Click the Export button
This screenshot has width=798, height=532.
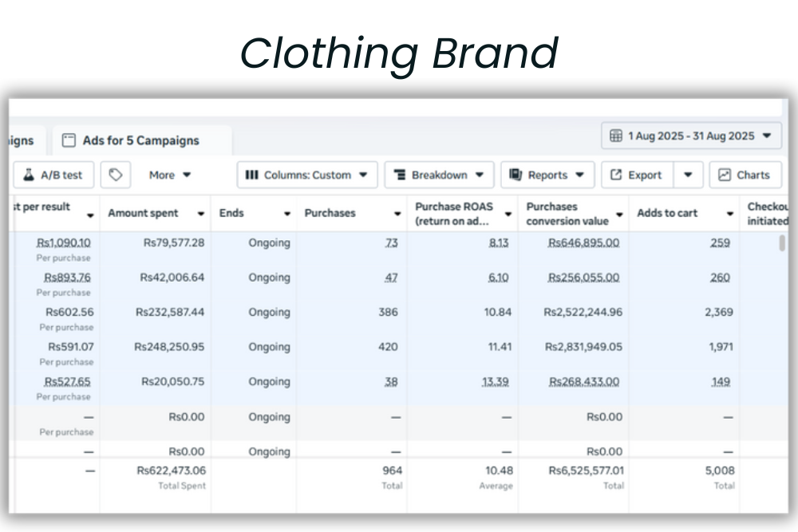pos(637,175)
